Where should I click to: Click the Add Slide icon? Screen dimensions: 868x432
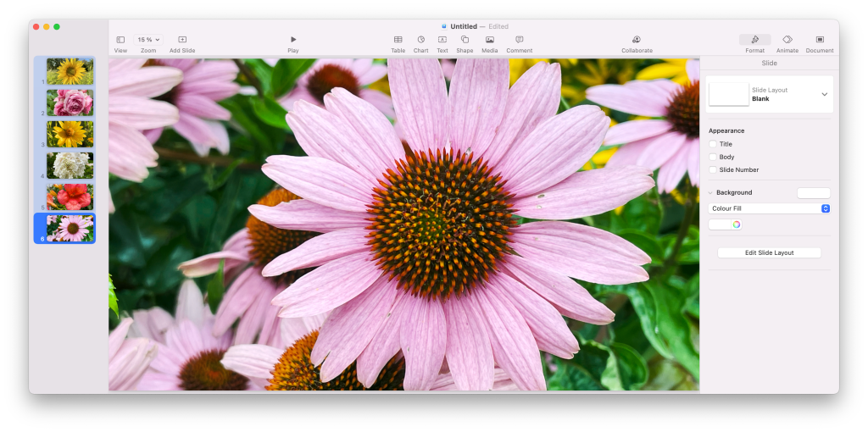tap(182, 40)
